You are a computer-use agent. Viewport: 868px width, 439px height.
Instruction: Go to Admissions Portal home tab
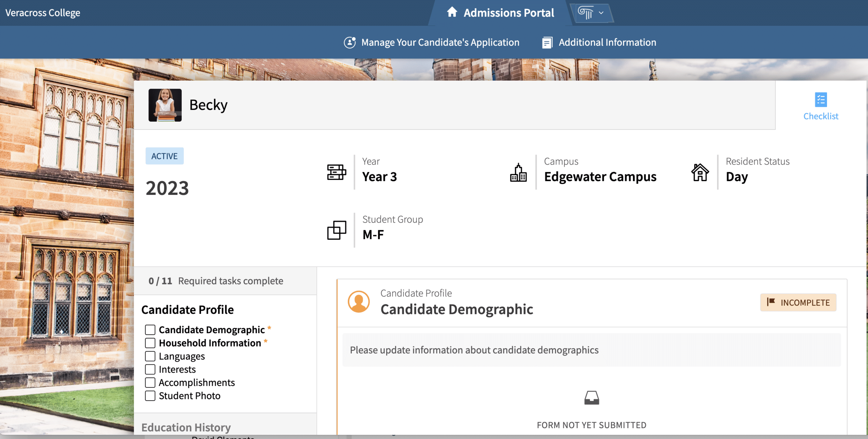point(500,13)
